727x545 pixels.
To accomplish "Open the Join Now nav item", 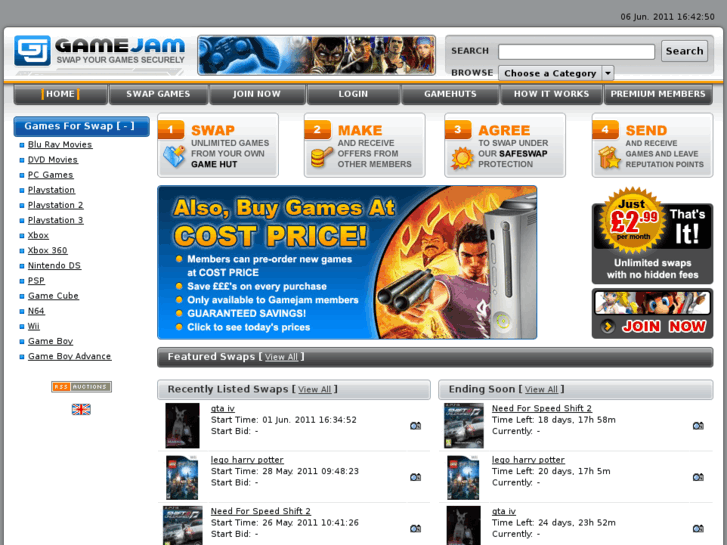I will coord(257,94).
